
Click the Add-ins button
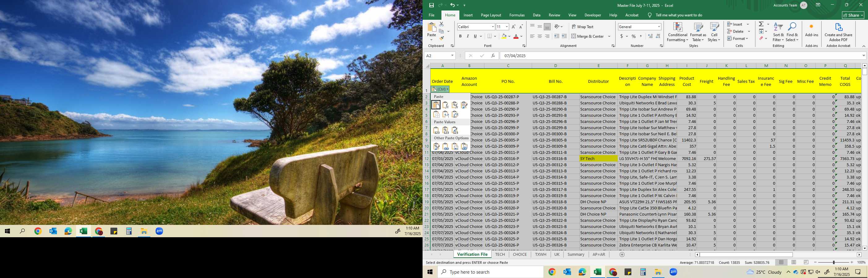[811, 30]
